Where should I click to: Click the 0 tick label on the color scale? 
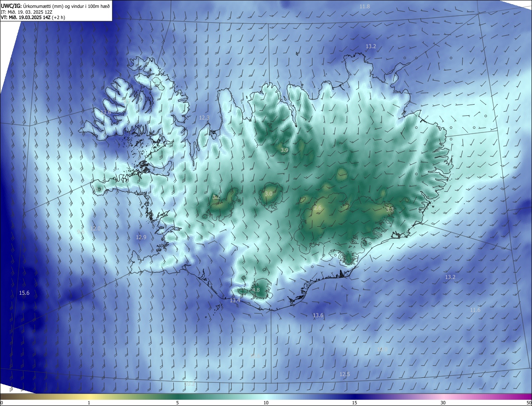point(2,403)
